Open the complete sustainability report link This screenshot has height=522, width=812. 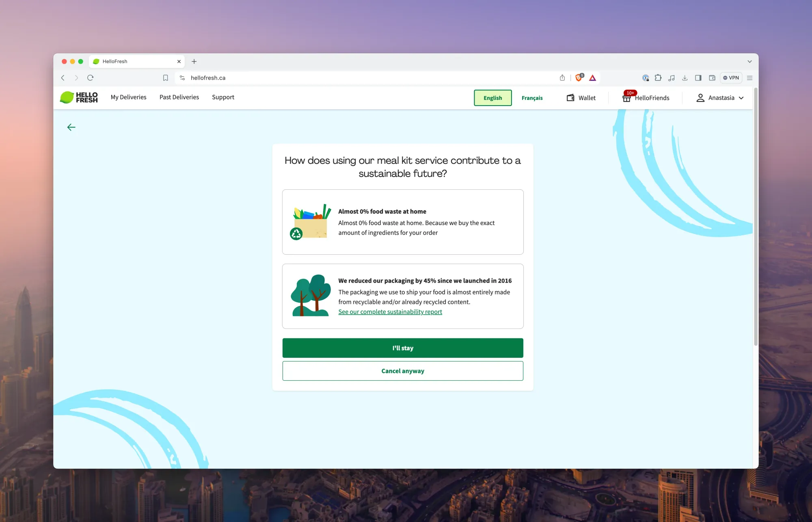coord(390,312)
